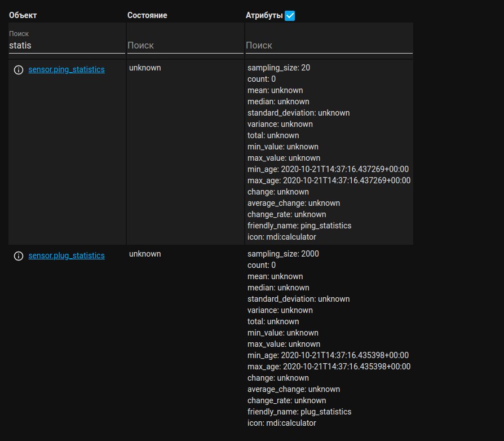The width and height of the screenshot is (504, 441).
Task: Select the 'unknown' state of ping_statistics
Action: click(x=145, y=68)
